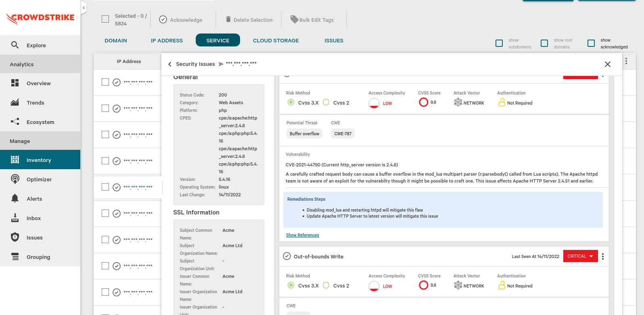Viewport: 644px width, 315px height.
Task: Click the Bulk Edit Tags button
Action: 312,20
